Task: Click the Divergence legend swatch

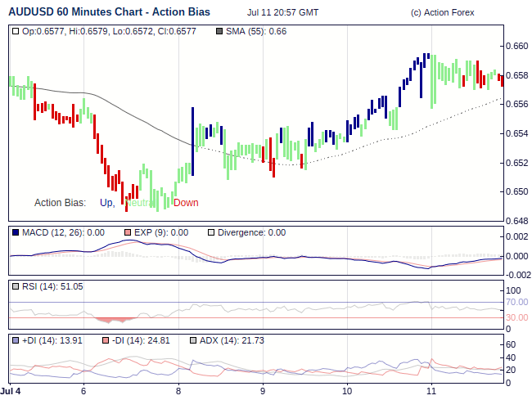Action: (x=210, y=232)
